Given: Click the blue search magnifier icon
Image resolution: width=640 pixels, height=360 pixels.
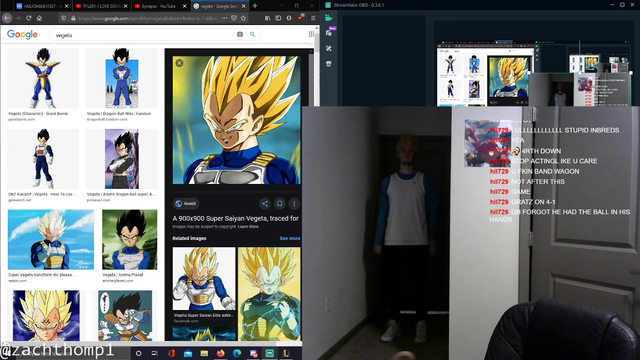Looking at the screenshot, I should (253, 35).
